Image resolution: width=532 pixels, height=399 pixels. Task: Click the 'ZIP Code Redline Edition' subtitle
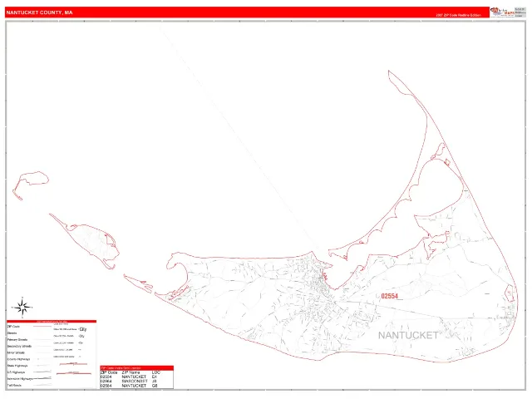(458, 15)
